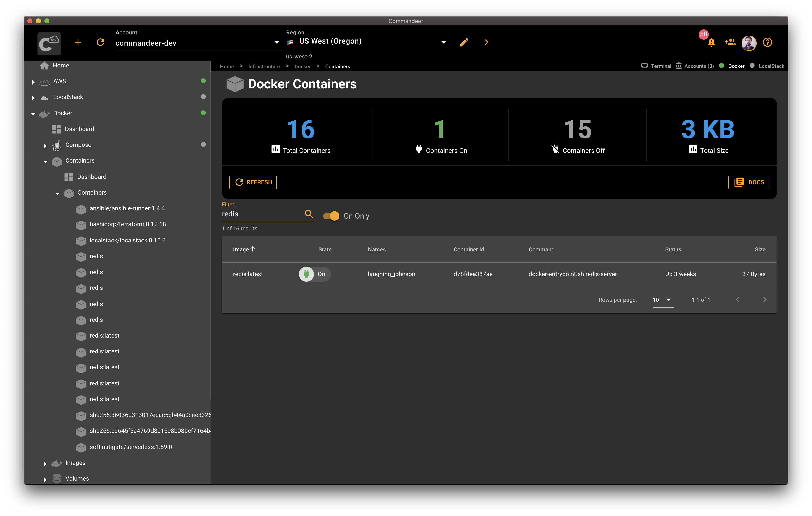Go to previous table page

738,300
